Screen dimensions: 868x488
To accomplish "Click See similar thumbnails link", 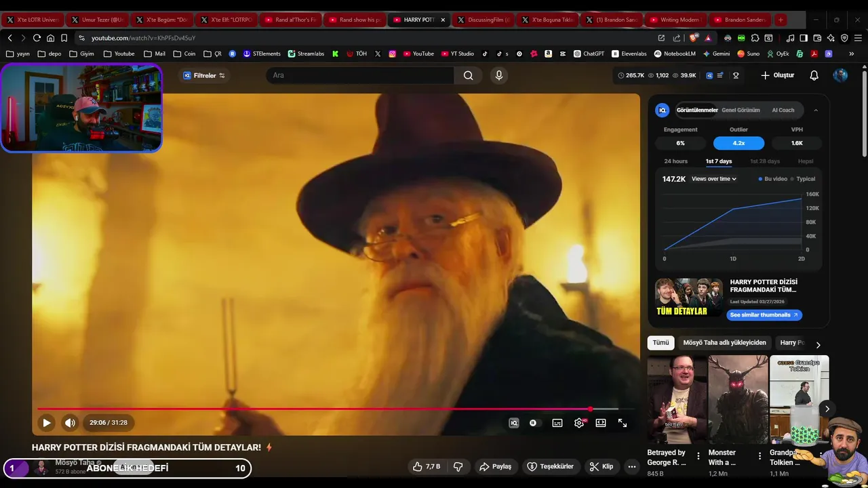I will click(765, 315).
